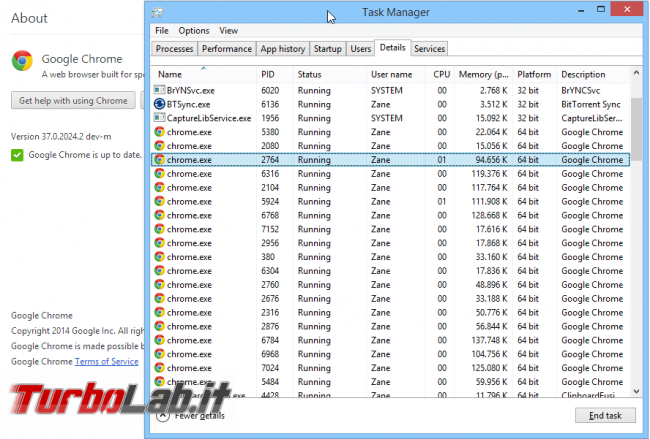Screen dimensions: 650x439
Task: Sort by the Description column header
Action: point(593,75)
